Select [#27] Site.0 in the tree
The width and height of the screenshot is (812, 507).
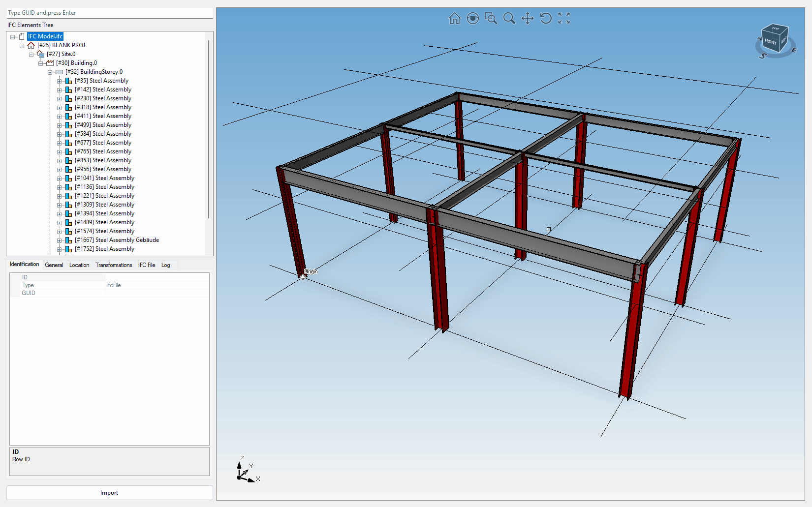(x=61, y=54)
